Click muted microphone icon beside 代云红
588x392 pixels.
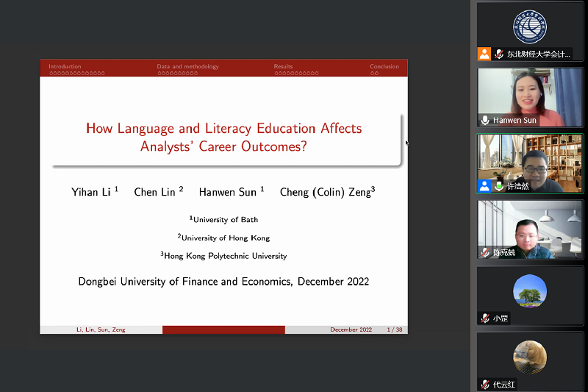tap(485, 384)
